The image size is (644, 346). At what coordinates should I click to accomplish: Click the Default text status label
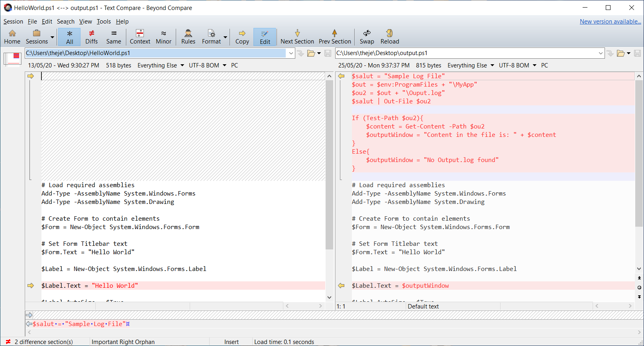click(x=423, y=306)
